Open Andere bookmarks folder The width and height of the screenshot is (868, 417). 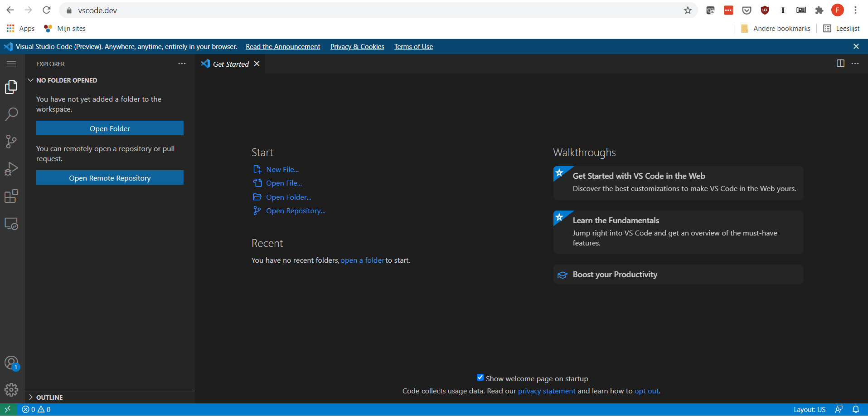pos(776,28)
